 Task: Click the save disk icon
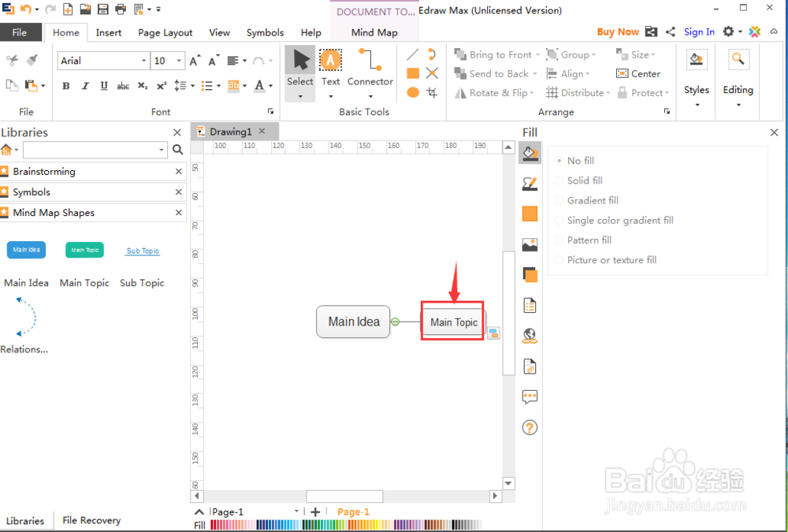(x=102, y=9)
